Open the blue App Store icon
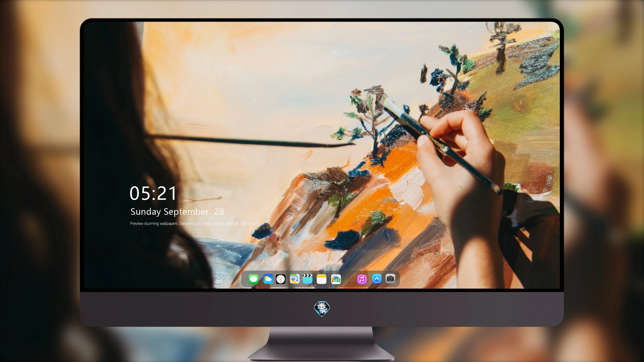Screen dimensions: 644x362 coord(377,279)
